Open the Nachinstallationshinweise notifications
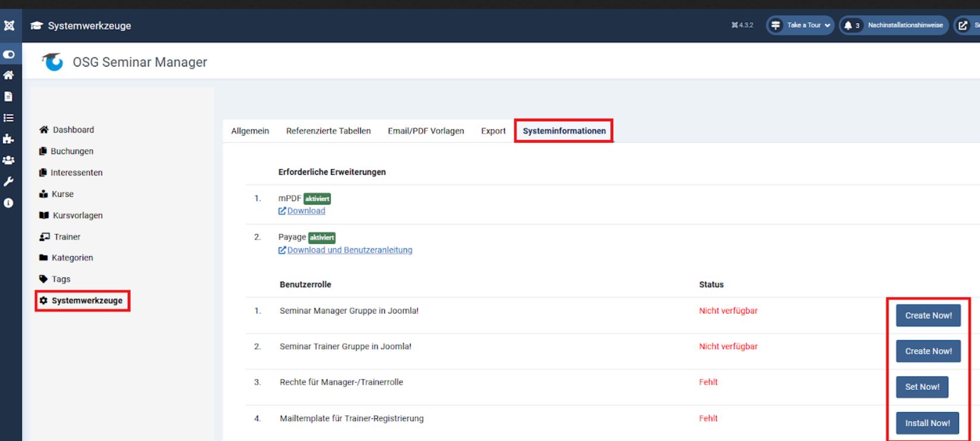 click(x=893, y=26)
